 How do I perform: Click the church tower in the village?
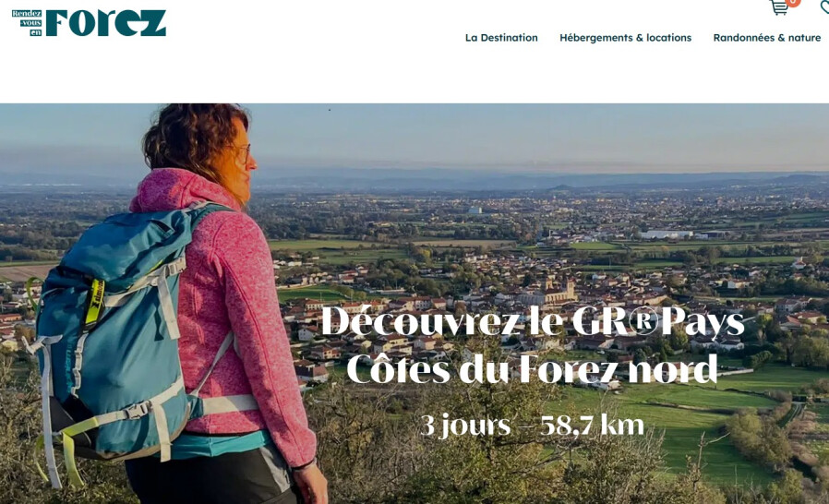570,289
